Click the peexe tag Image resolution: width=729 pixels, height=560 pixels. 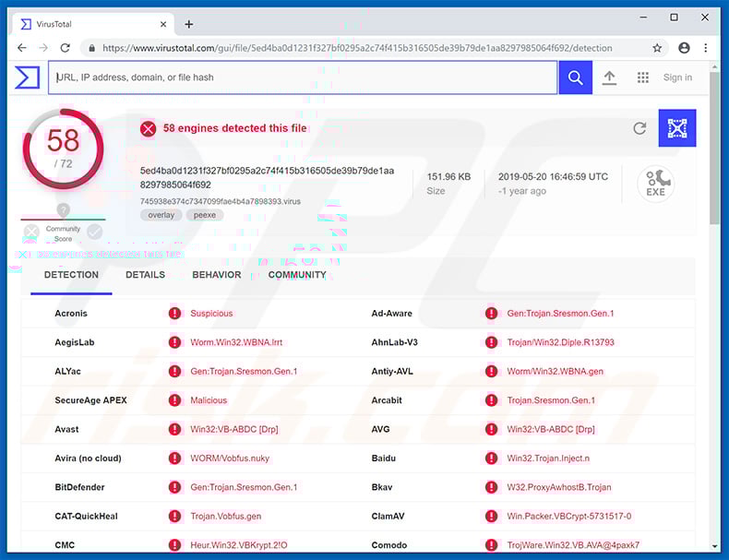click(x=205, y=215)
